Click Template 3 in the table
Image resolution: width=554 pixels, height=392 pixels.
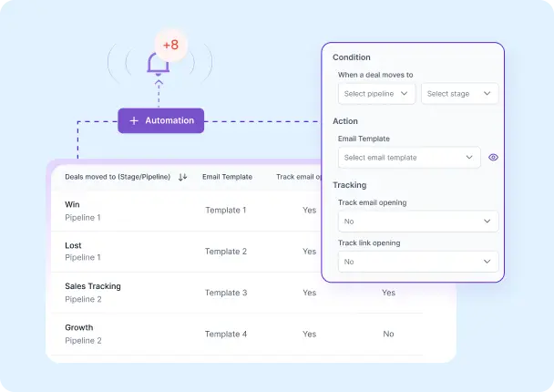pos(226,293)
